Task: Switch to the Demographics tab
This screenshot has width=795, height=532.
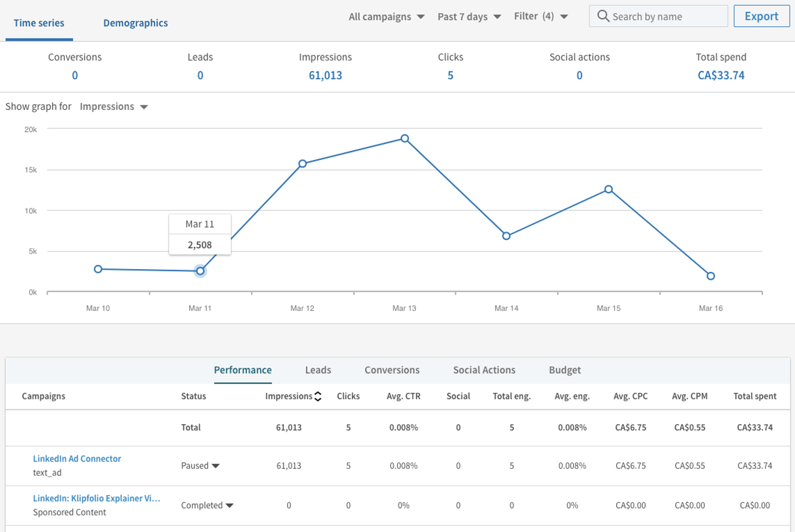Action: [x=136, y=23]
